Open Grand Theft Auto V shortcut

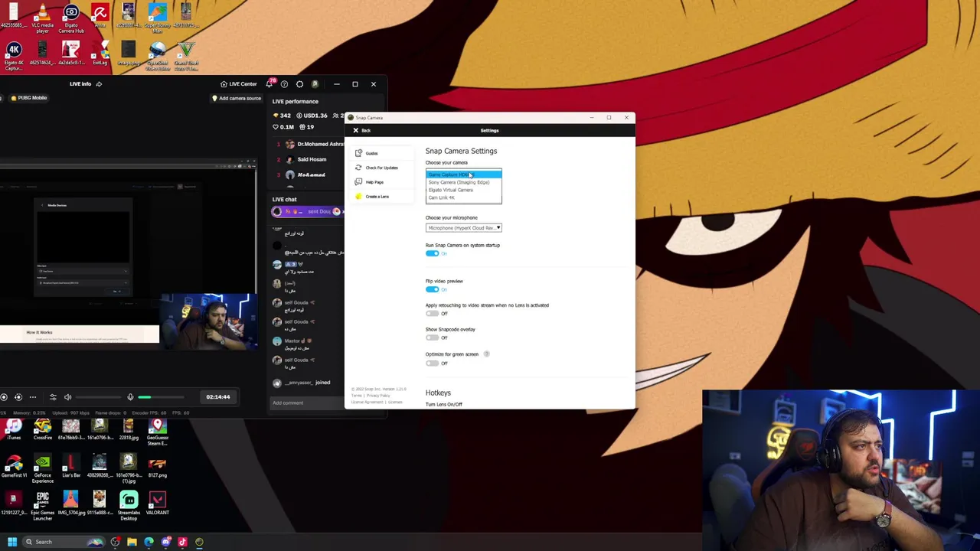point(186,57)
